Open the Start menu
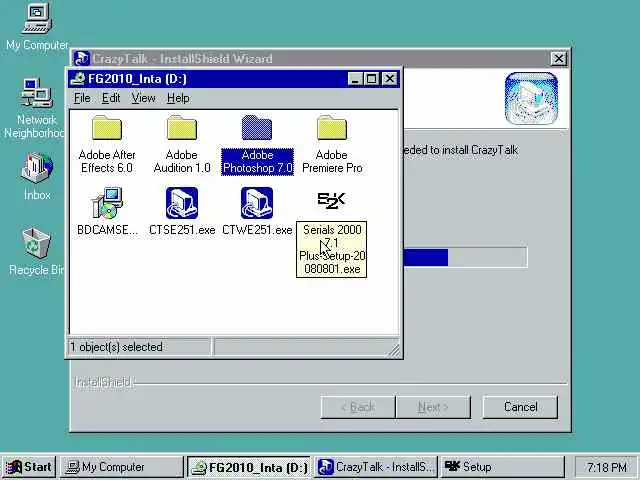The height and width of the screenshot is (480, 640). (29, 467)
